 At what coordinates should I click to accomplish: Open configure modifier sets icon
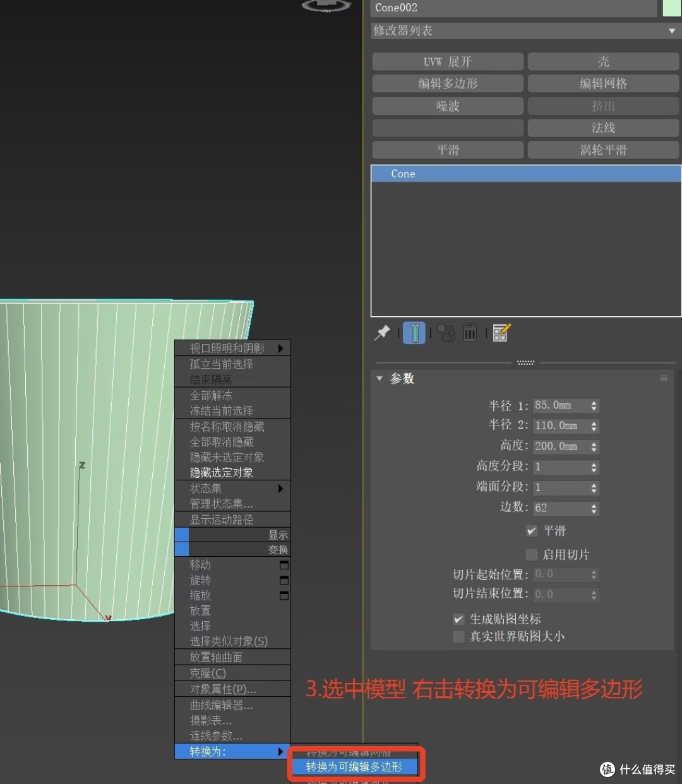pos(501,333)
